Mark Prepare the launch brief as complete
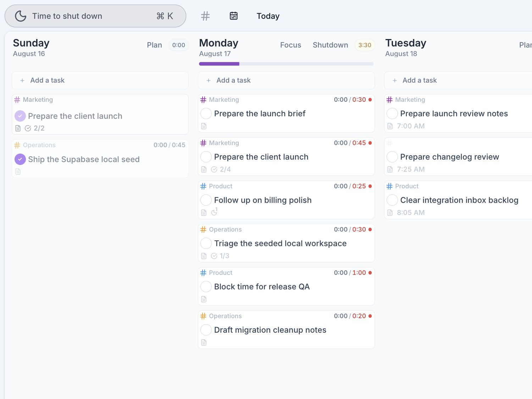The width and height of the screenshot is (532, 399). point(206,113)
